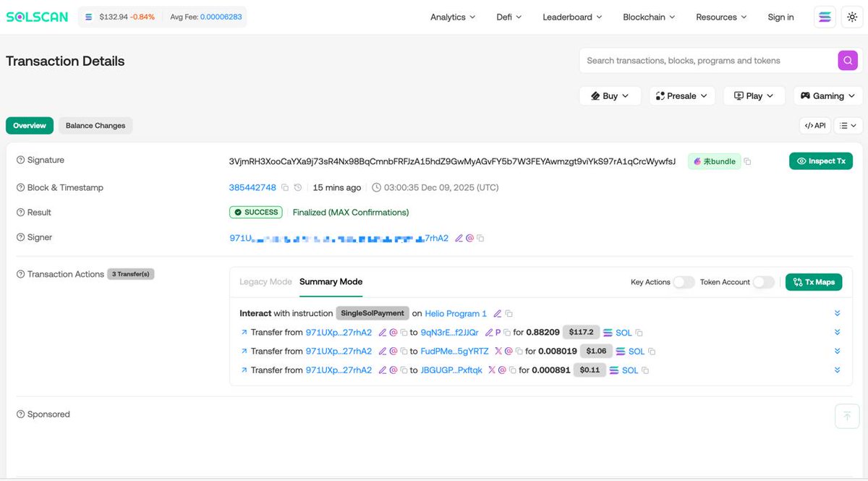The image size is (868, 481).
Task: Open the Analytics menu
Action: click(453, 17)
